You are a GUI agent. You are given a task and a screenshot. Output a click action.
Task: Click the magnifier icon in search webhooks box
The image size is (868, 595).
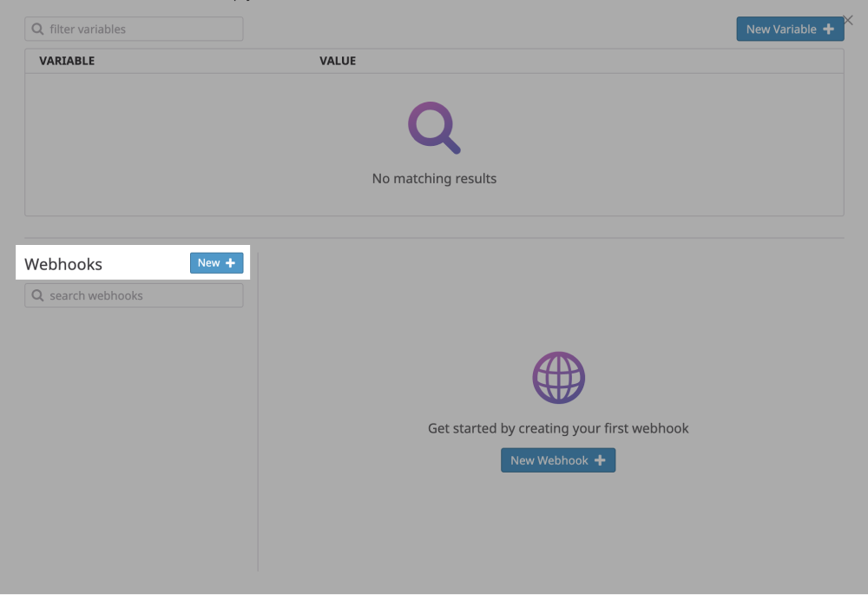tap(37, 295)
